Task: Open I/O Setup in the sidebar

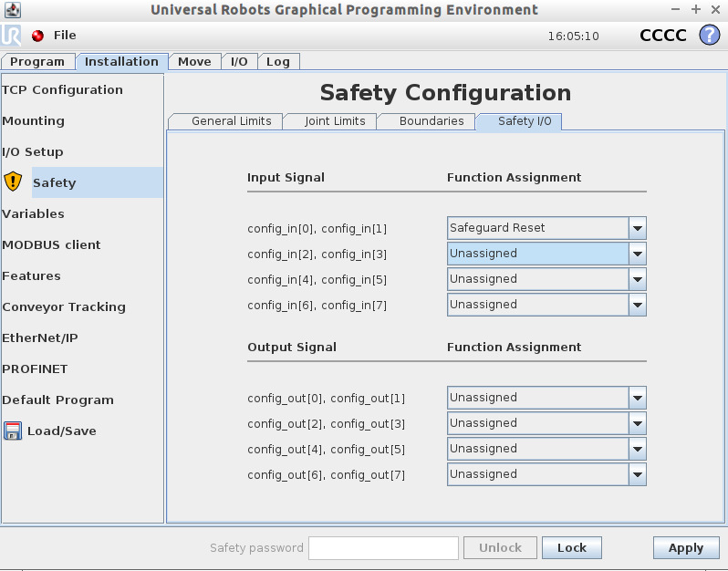Action: 33,151
